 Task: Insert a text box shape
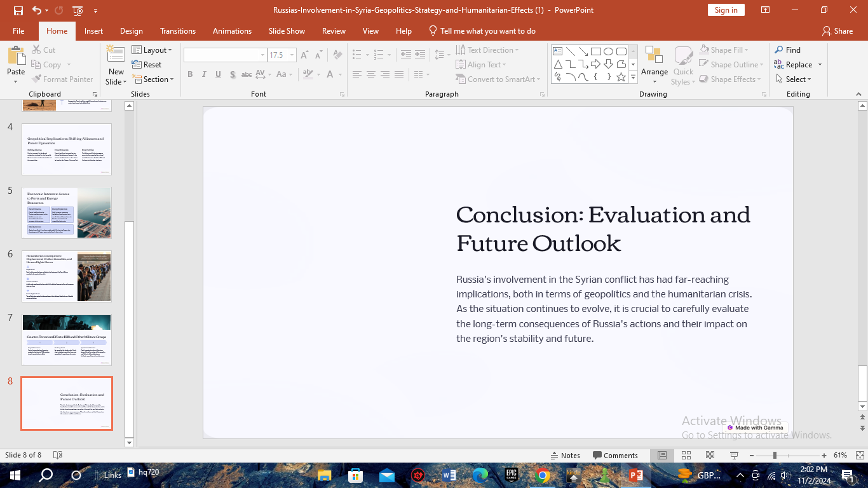[557, 51]
